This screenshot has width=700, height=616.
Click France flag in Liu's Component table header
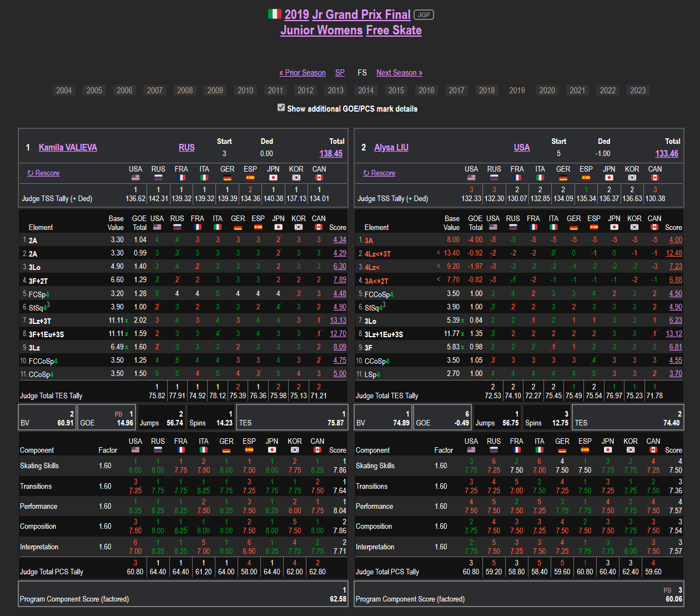pyautogui.click(x=516, y=449)
